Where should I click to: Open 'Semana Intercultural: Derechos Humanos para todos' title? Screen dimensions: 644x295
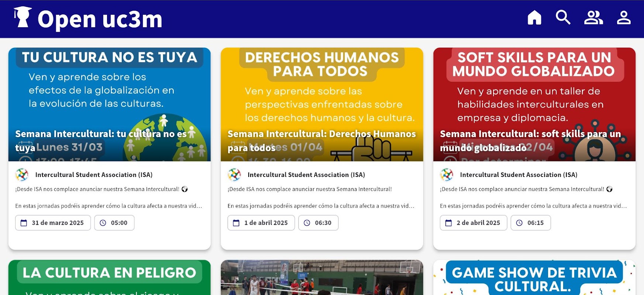(321, 141)
